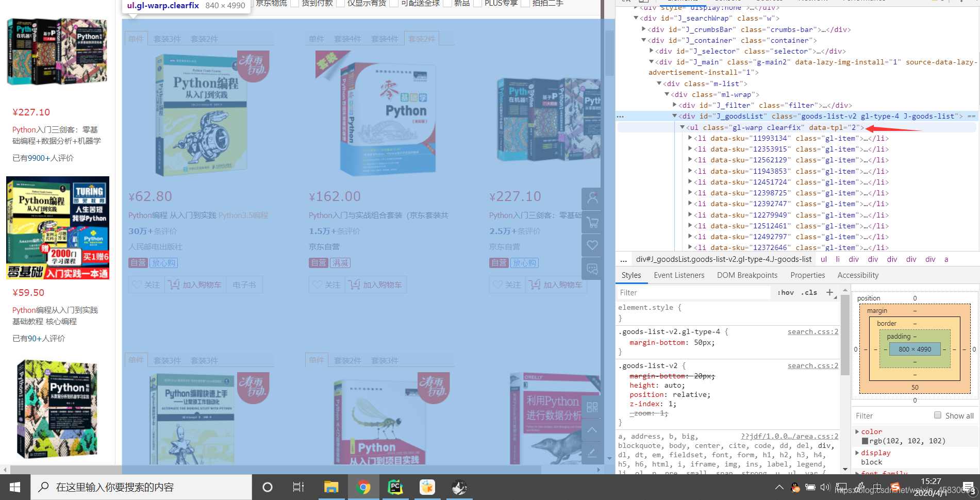Click 加入购物车 for ¥62.80 book
Viewport: 980px width, 500px height.
coord(195,285)
